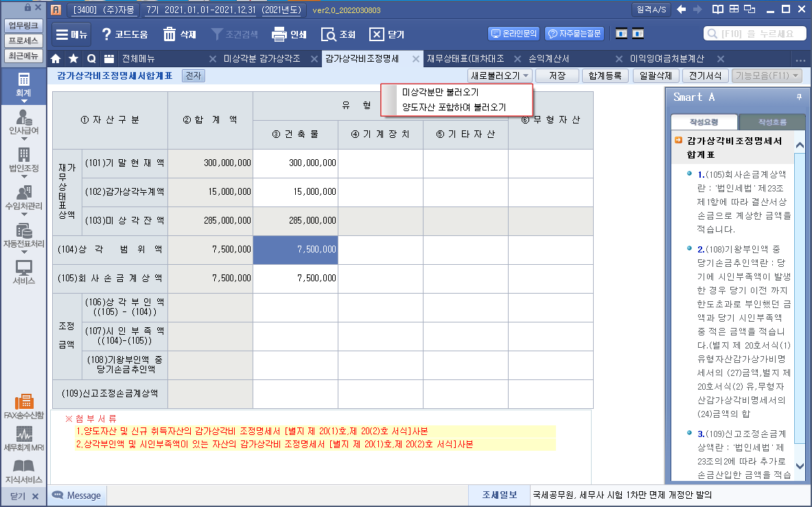Click the grid layout icon in title bar

[x=734, y=10]
